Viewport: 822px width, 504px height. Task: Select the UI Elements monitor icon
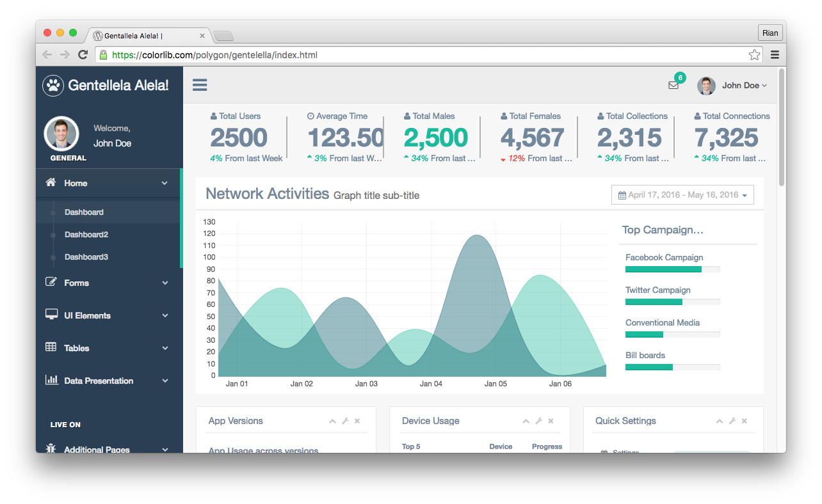[x=51, y=314]
